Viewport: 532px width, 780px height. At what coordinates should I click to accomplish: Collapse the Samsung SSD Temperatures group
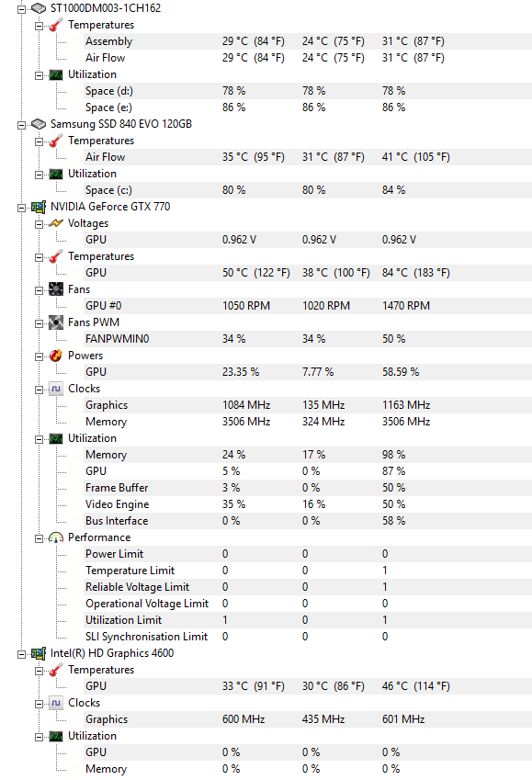coord(39,141)
